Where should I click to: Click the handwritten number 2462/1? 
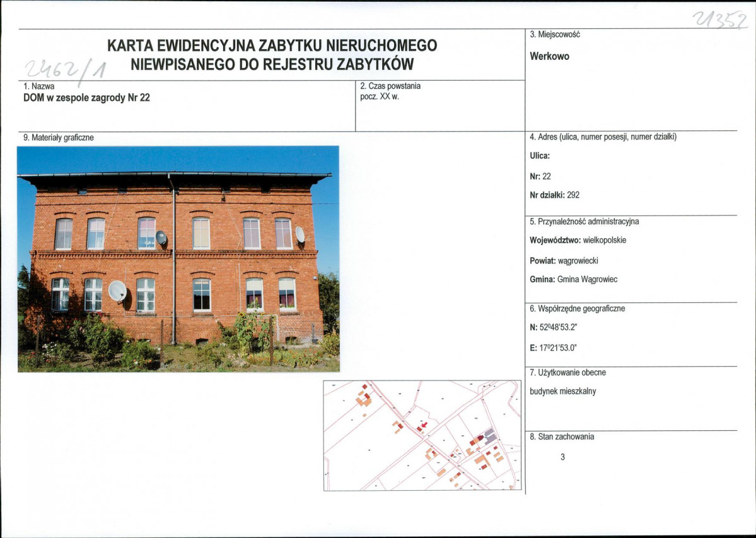click(x=66, y=71)
